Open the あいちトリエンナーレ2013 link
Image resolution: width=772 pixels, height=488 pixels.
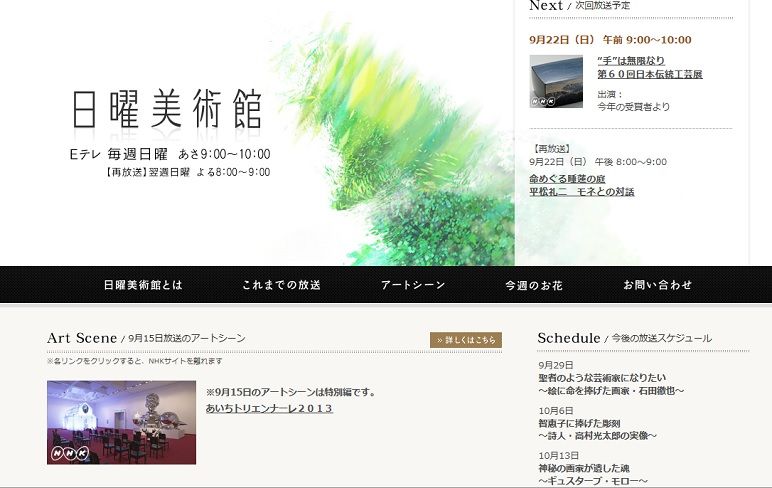pyautogui.click(x=269, y=408)
